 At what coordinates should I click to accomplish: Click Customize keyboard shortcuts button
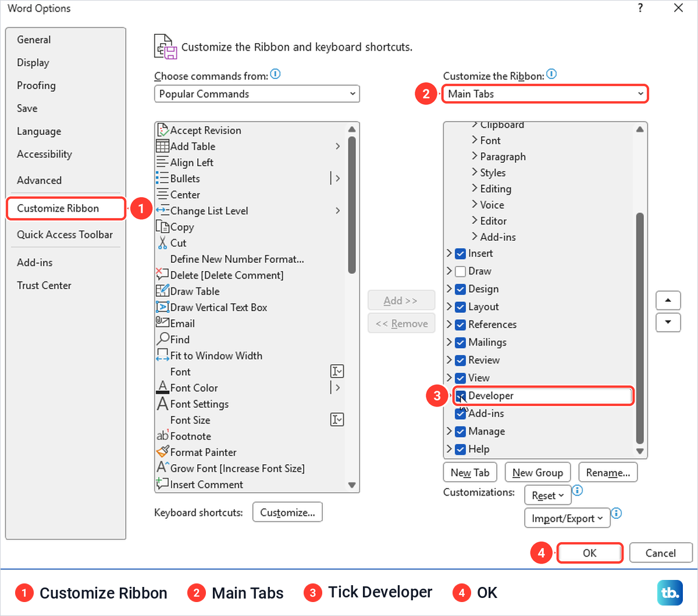pyautogui.click(x=287, y=512)
